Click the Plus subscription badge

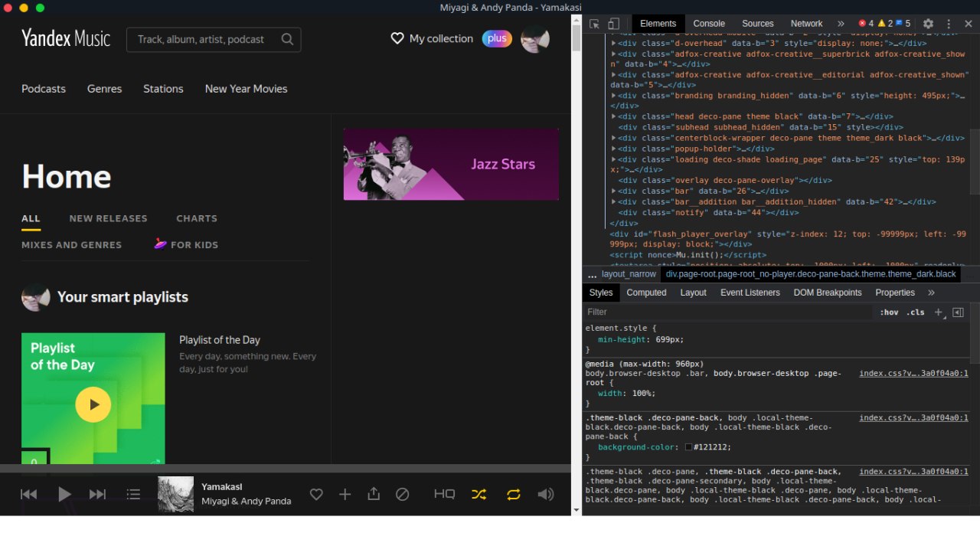[x=497, y=38]
